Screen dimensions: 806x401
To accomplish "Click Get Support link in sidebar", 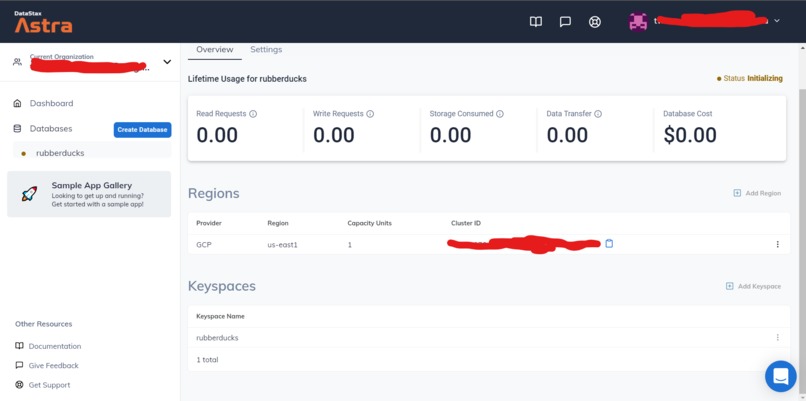I will [x=49, y=385].
